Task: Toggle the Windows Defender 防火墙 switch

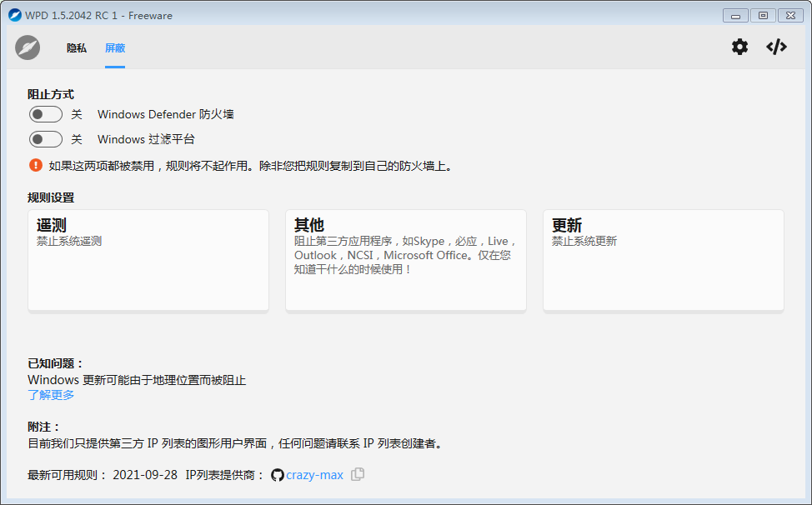Action: pyautogui.click(x=46, y=114)
